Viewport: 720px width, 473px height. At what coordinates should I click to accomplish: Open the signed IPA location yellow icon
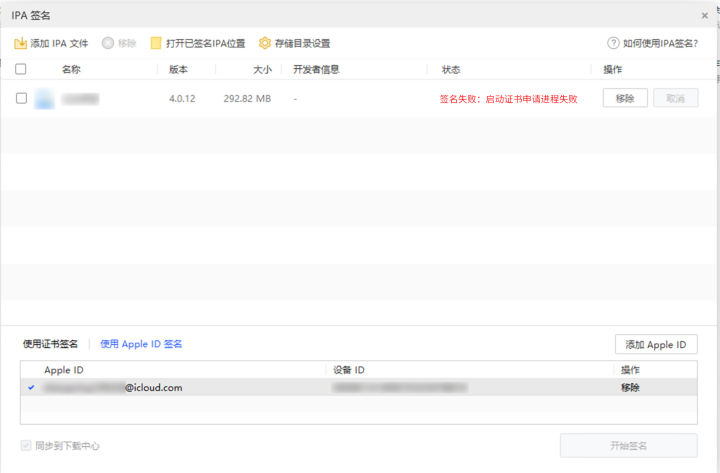(x=156, y=43)
